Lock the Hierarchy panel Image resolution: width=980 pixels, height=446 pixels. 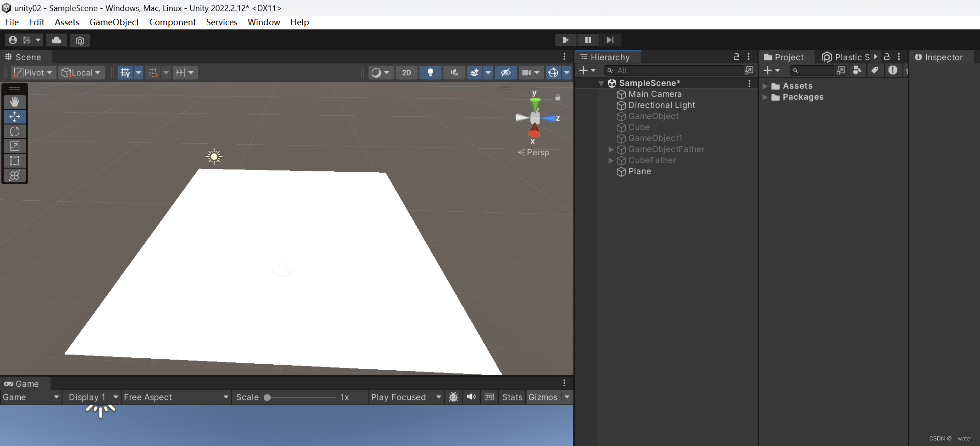736,56
